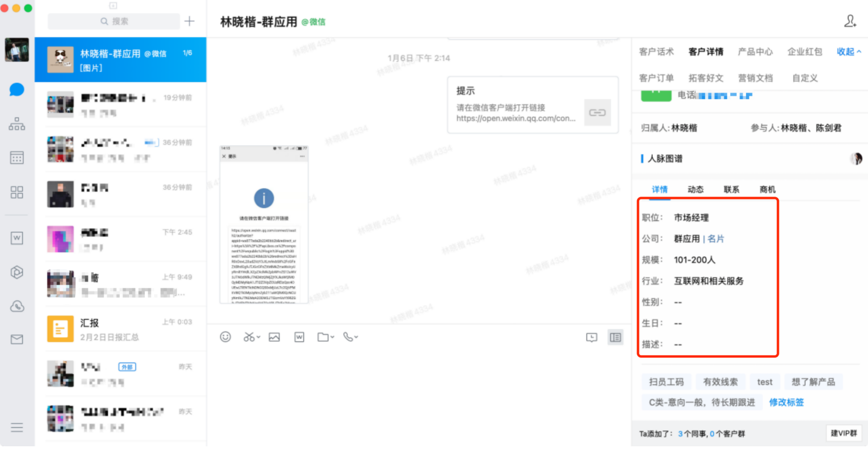Image resolution: width=868 pixels, height=451 pixels.
Task: Click the emoji smiley icon
Action: click(x=225, y=337)
